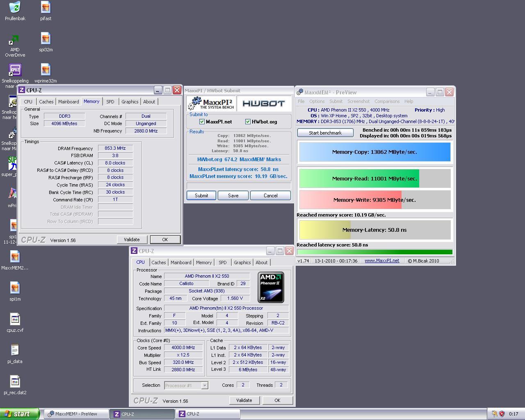Open the MaxxMEM² Submit menu
Image resolution: width=525 pixels, height=420 pixels.
click(x=336, y=101)
